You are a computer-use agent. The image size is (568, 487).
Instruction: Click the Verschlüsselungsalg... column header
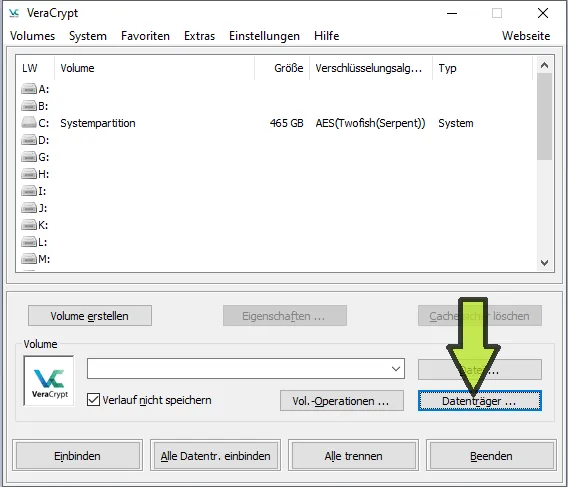(x=371, y=68)
